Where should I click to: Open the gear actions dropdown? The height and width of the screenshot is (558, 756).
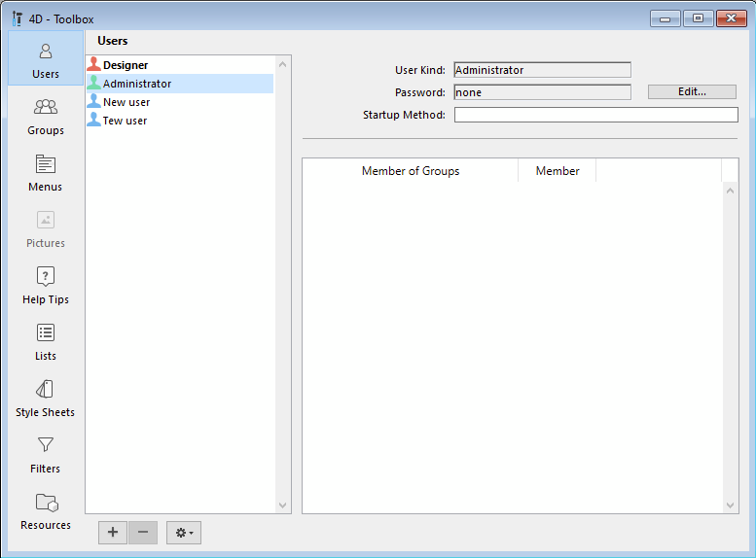click(184, 533)
